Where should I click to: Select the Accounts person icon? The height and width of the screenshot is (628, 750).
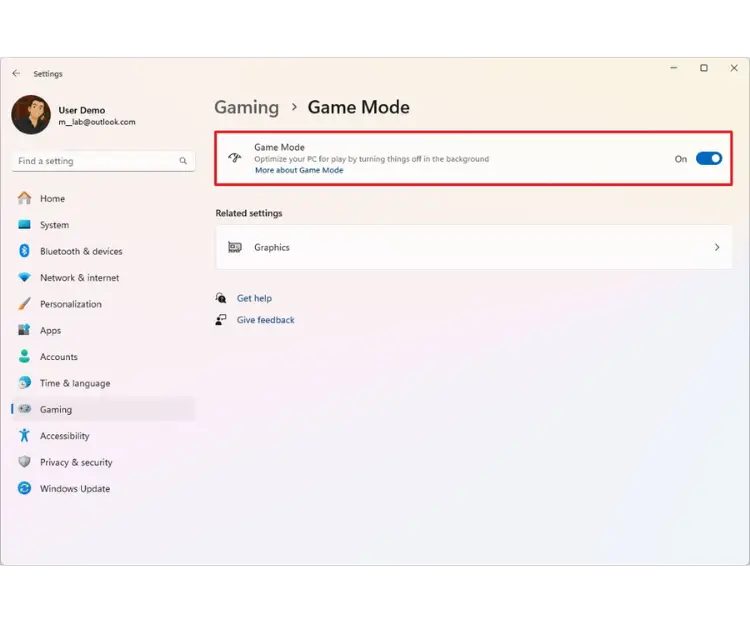[x=24, y=356]
